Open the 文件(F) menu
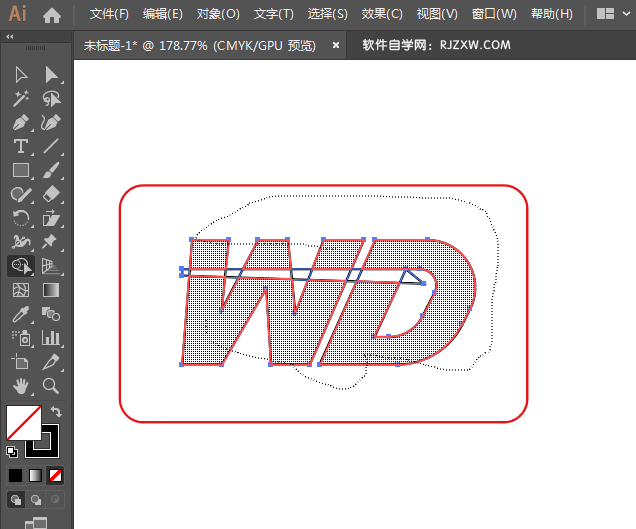This screenshot has width=636, height=529. coord(109,14)
